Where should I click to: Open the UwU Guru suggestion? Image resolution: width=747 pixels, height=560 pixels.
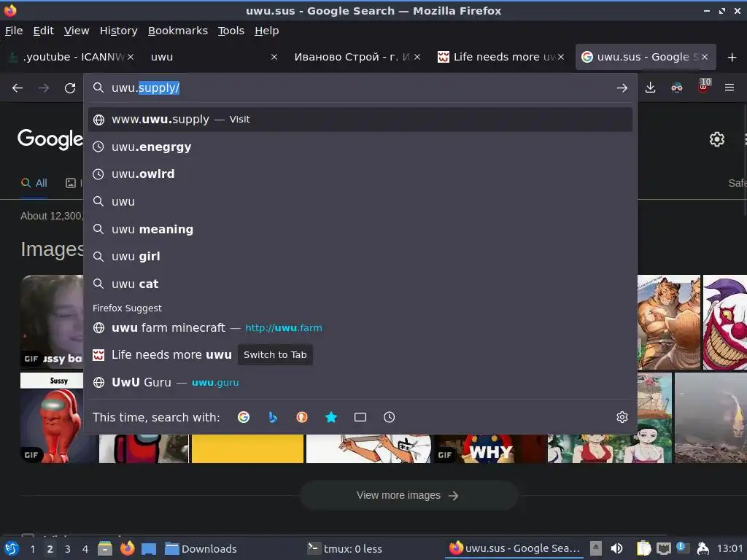[x=360, y=382]
